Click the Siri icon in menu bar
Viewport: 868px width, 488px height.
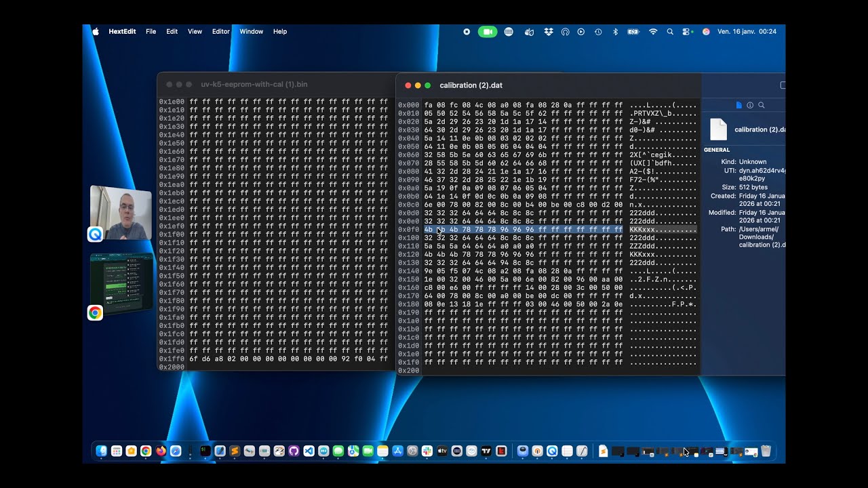coord(706,31)
